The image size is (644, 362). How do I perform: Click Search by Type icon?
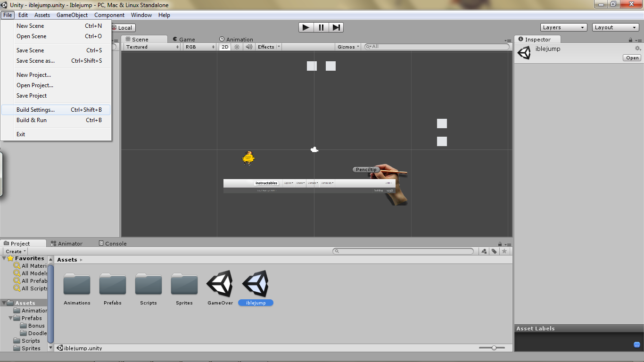click(484, 251)
